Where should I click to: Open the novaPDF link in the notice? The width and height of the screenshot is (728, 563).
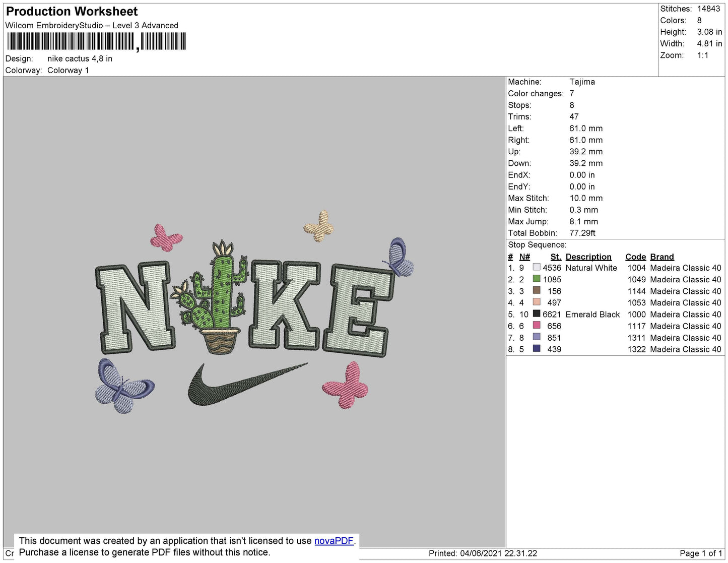[x=334, y=541]
